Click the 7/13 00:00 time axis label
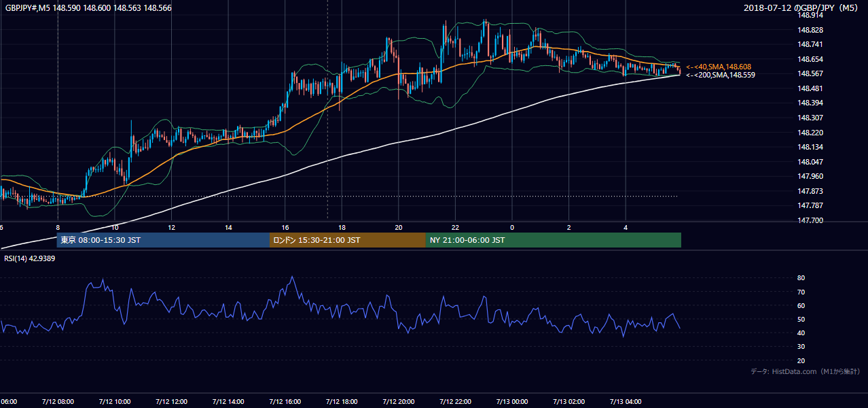868x408 pixels. [x=512, y=401]
